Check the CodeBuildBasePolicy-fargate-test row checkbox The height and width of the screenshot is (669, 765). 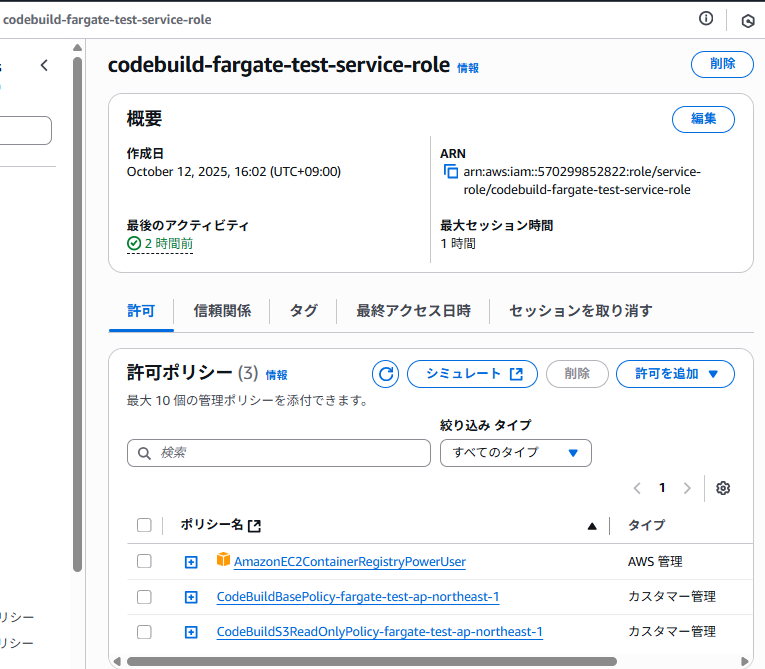[144, 597]
